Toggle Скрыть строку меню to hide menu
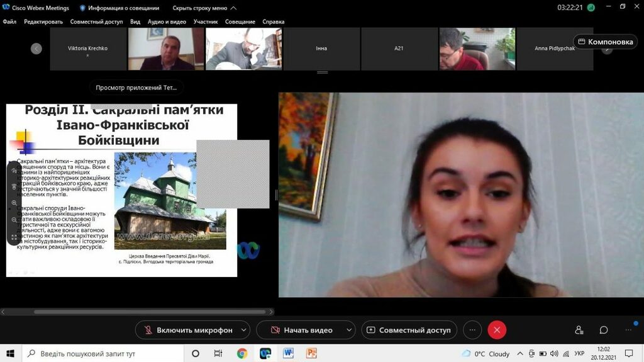Viewport: 644px width, 362px height. click(x=204, y=8)
